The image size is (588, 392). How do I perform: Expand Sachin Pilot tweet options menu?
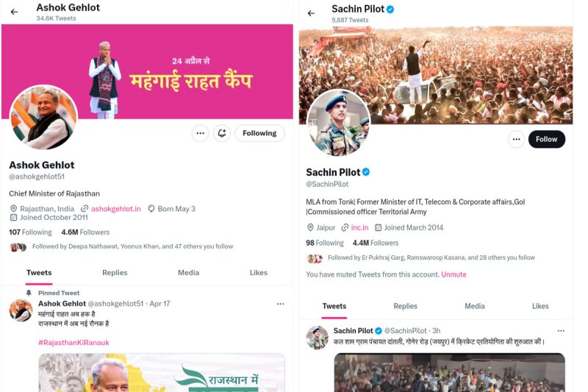click(x=561, y=331)
